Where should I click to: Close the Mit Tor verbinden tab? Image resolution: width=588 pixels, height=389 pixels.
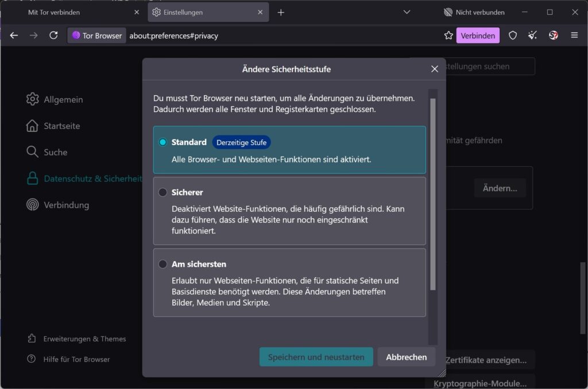137,13
